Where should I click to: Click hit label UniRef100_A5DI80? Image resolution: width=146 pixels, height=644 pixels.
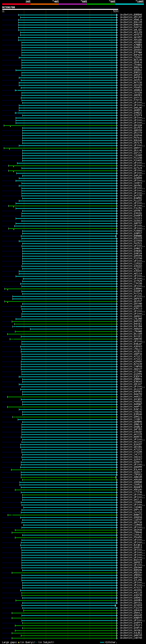(131, 573)
